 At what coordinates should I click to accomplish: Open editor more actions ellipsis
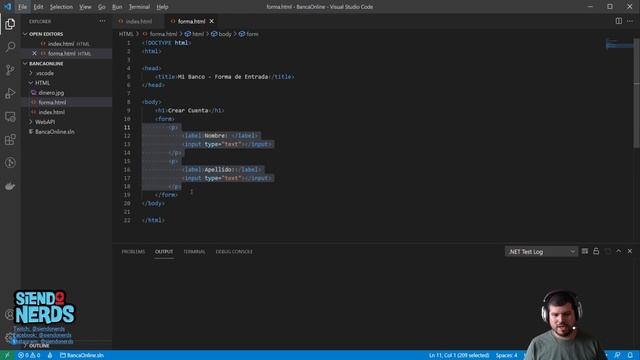630,21
